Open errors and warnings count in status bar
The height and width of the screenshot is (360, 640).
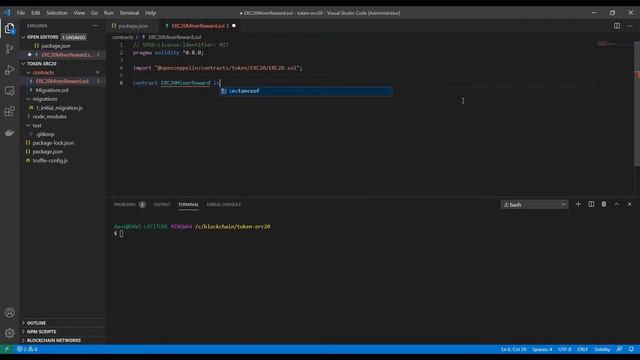click(27, 349)
